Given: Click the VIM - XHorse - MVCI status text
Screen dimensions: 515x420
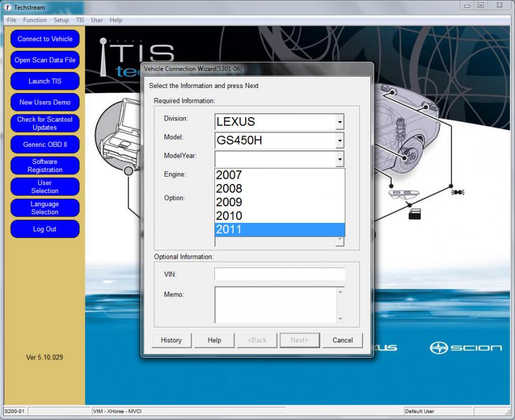Looking at the screenshot, I should (x=117, y=411).
